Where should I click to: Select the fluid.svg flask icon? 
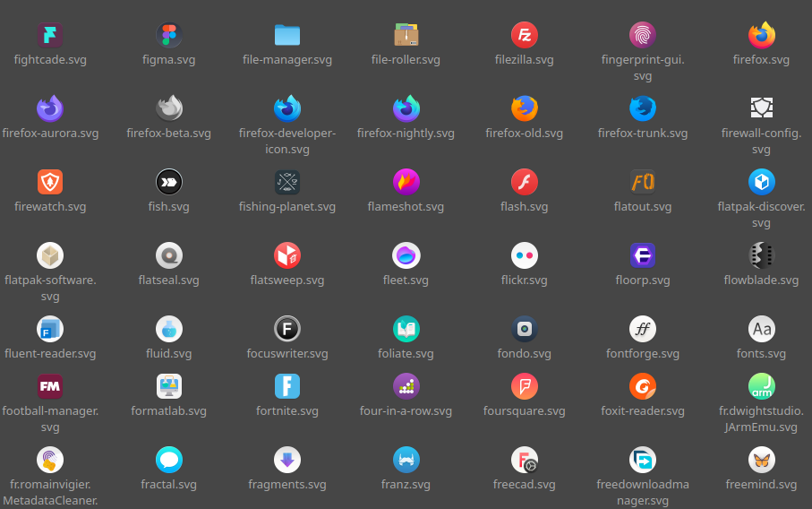pyautogui.click(x=169, y=329)
